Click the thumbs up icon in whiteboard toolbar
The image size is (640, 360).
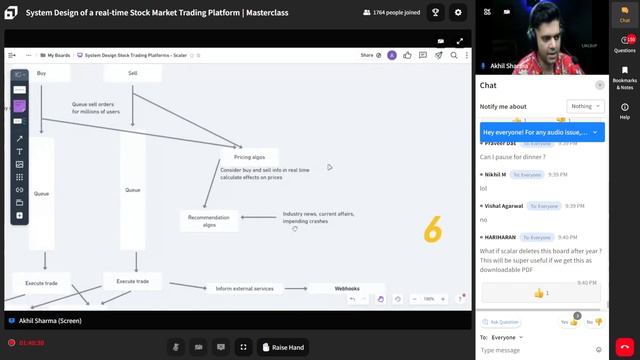click(x=407, y=55)
